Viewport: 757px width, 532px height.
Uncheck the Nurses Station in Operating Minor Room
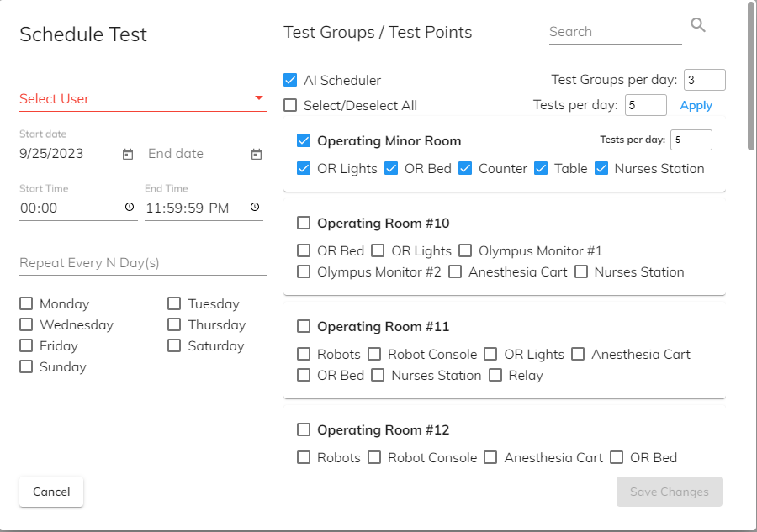click(x=601, y=169)
